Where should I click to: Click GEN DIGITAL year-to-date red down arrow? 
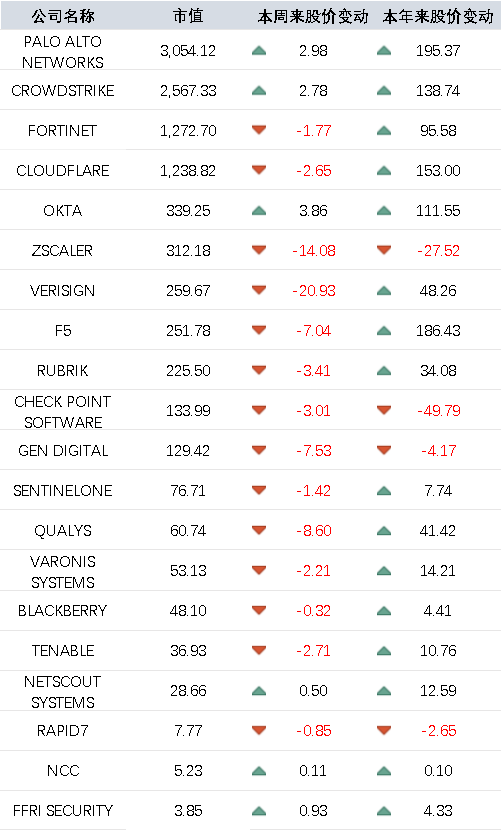pos(384,450)
